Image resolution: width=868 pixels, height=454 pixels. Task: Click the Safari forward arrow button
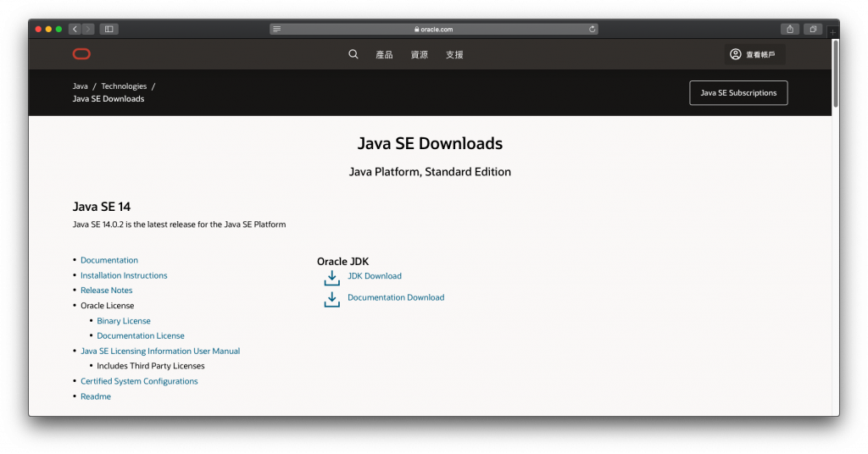(88, 30)
